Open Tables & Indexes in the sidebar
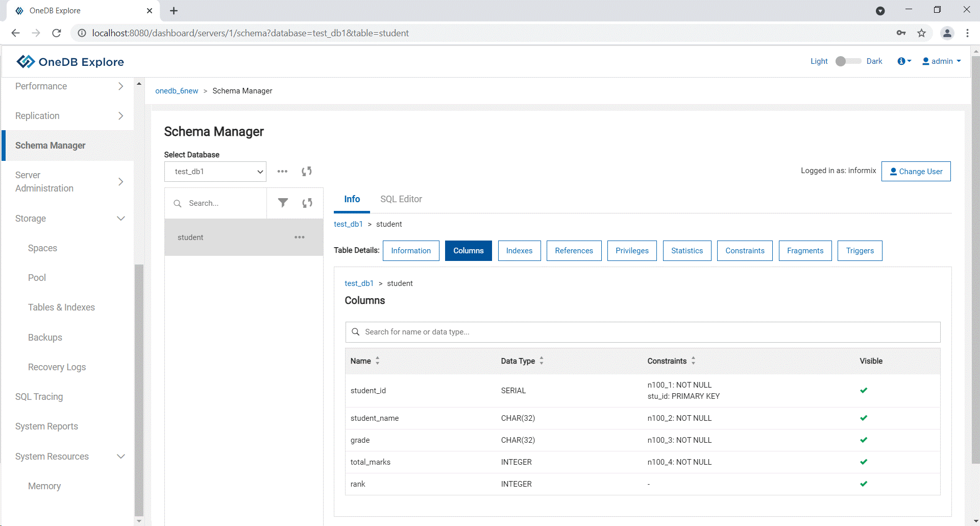Screen dimensions: 980x526 coord(61,307)
